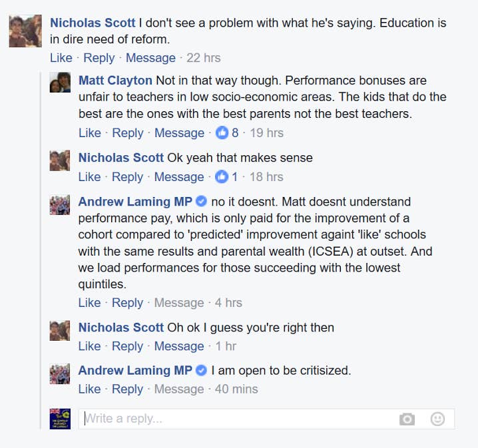This screenshot has width=478, height=448.
Task: Click the camera icon in reply box
Action: (x=407, y=419)
